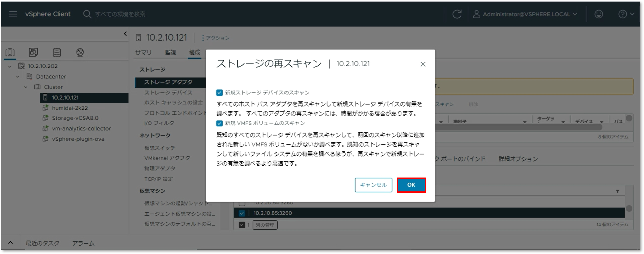
Task: Click the table filter funnel icon
Action: click(x=617, y=191)
